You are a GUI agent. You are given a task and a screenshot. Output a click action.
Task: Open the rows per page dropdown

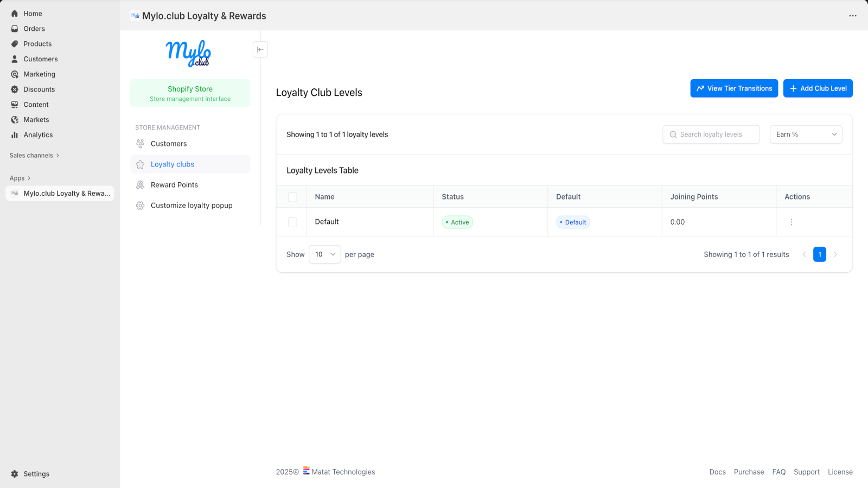[324, 254]
